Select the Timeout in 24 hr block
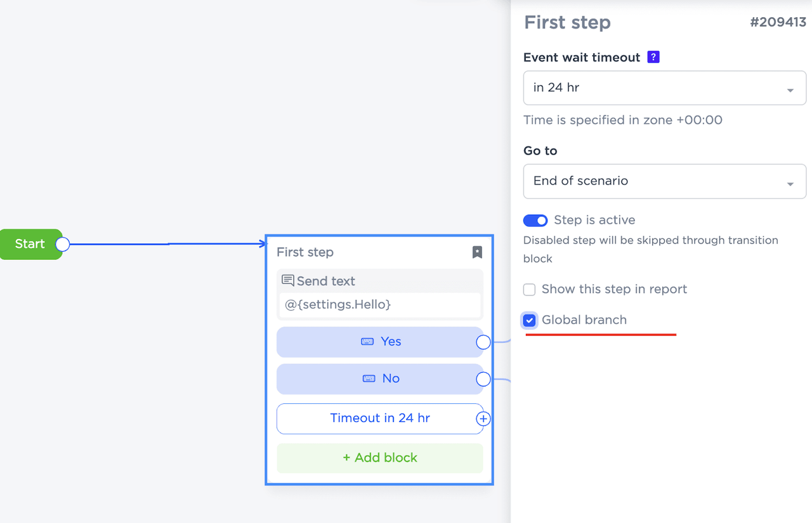 pyautogui.click(x=379, y=418)
